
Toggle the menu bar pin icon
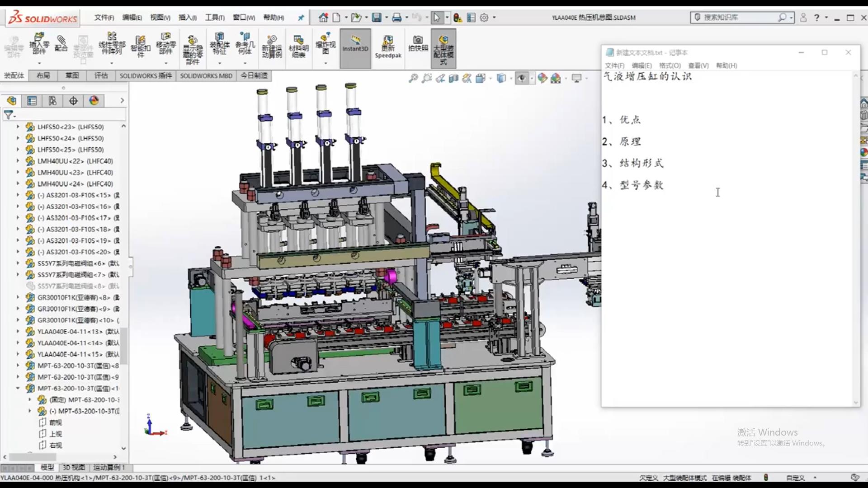[301, 18]
